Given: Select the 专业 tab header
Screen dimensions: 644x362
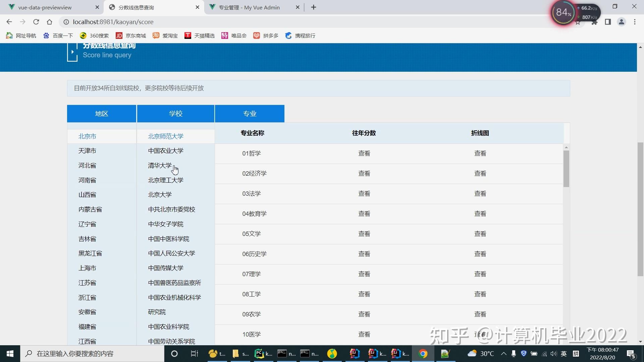Looking at the screenshot, I should coord(250,114).
